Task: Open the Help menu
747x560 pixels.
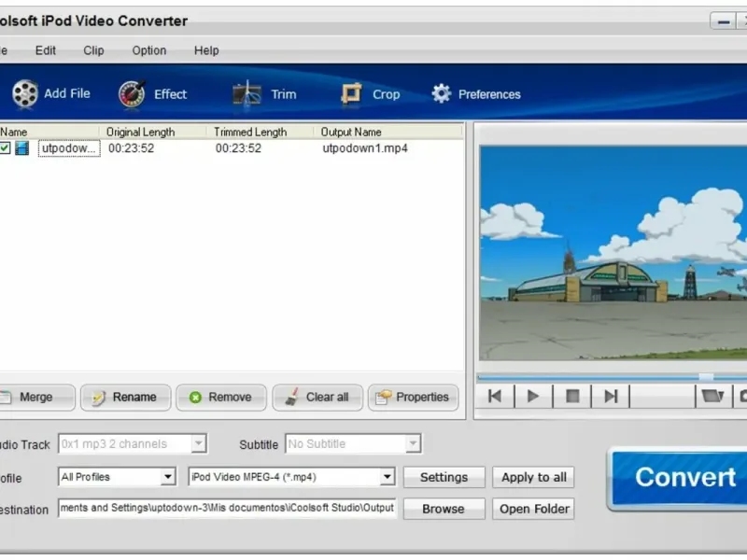Action: click(x=206, y=50)
